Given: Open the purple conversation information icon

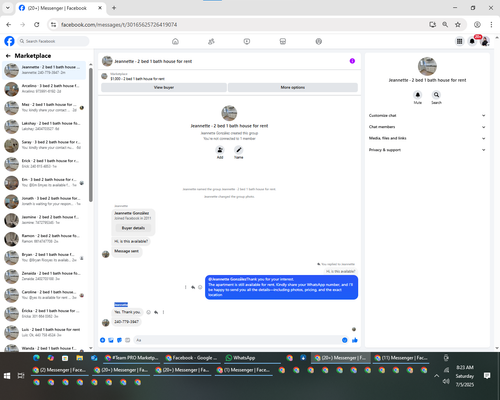Looking at the screenshot, I should coord(352,61).
